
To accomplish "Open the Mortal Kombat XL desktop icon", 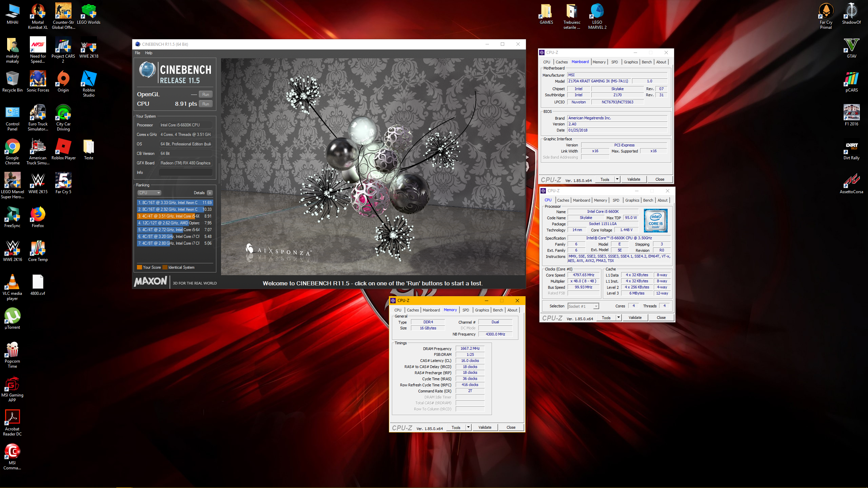I will (38, 16).
